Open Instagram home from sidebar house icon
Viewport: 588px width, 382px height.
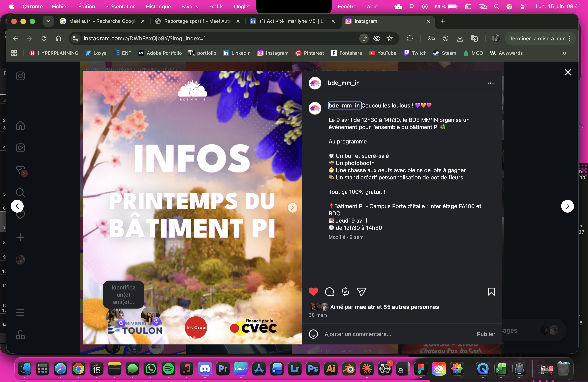(x=20, y=125)
